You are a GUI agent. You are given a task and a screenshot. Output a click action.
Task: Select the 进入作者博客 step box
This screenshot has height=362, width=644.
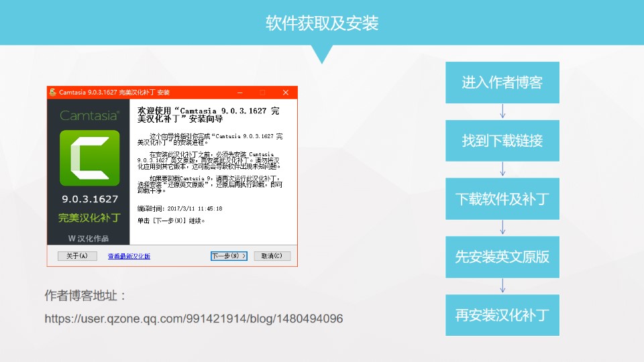tap(502, 82)
